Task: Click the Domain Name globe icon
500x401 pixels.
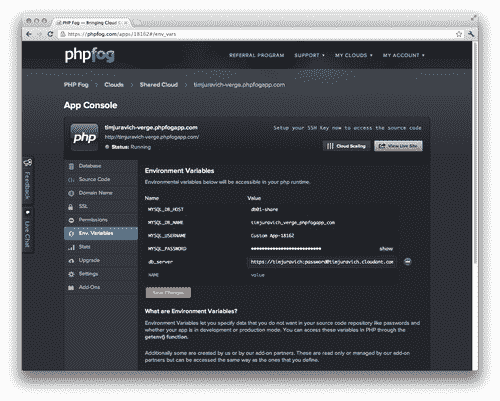Action: [x=71, y=193]
